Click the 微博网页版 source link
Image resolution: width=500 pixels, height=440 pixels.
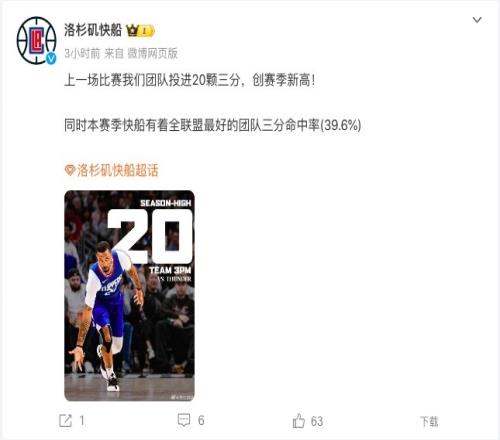[153, 53]
